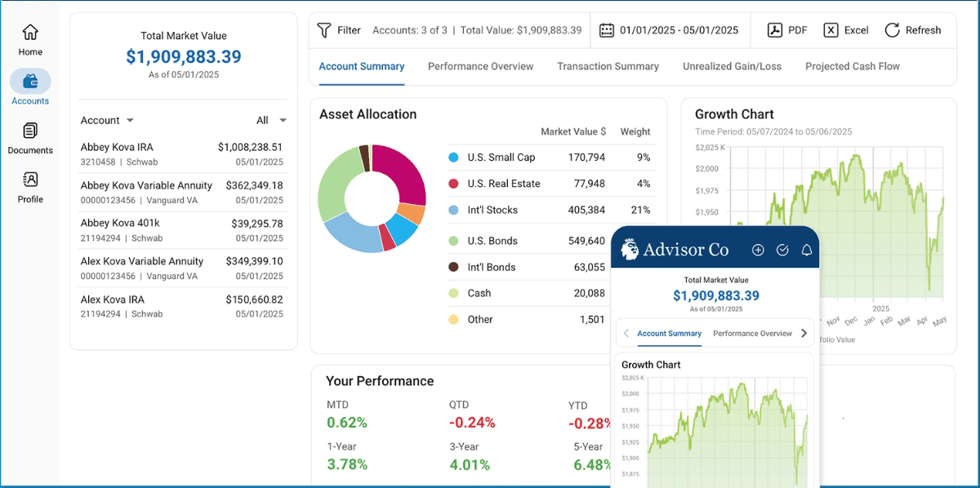Click the 170,794 U.S. Small Cap value
980x488 pixels.
point(586,157)
